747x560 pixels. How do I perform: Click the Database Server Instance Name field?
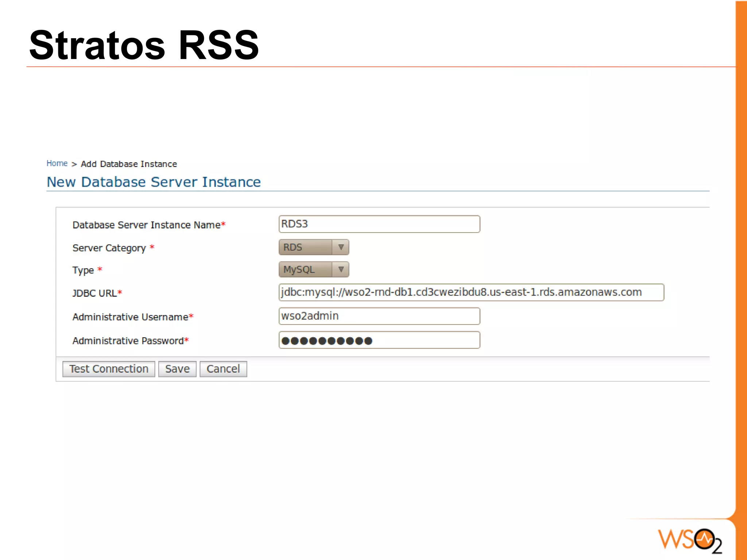click(379, 224)
